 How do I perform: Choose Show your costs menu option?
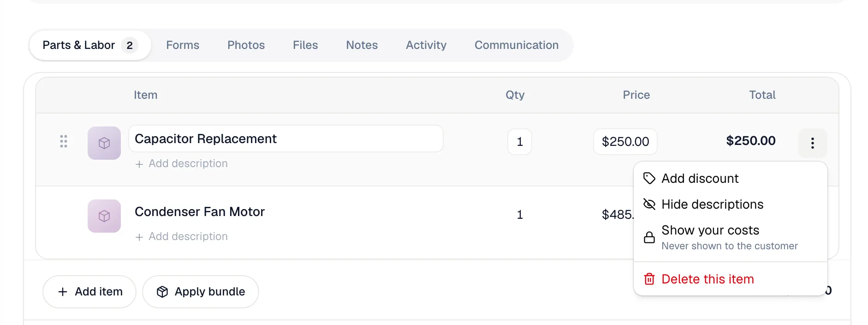point(731,237)
